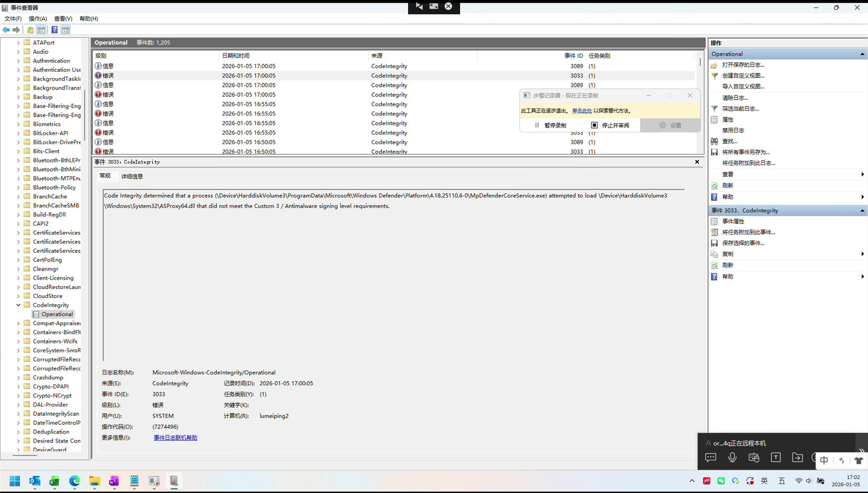Show hidden tray icons chevron
Image resolution: width=868 pixels, height=493 pixels.
tap(692, 481)
